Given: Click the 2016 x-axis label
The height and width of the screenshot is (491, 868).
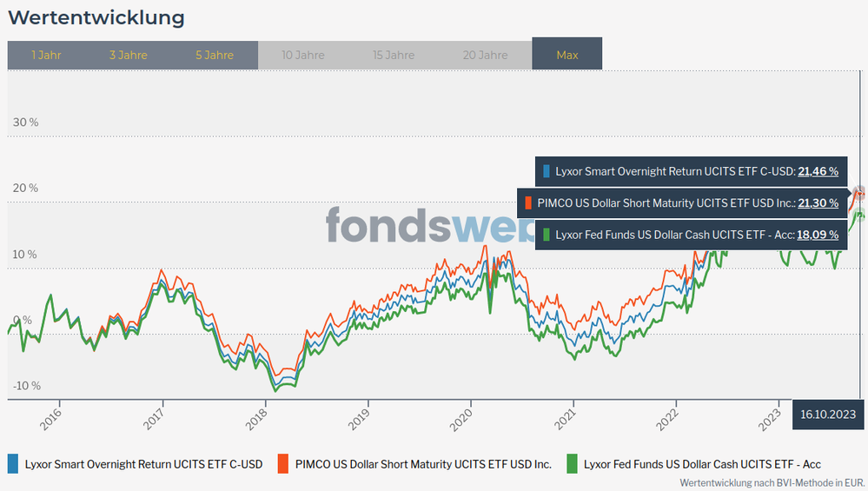Looking at the screenshot, I should (x=50, y=420).
